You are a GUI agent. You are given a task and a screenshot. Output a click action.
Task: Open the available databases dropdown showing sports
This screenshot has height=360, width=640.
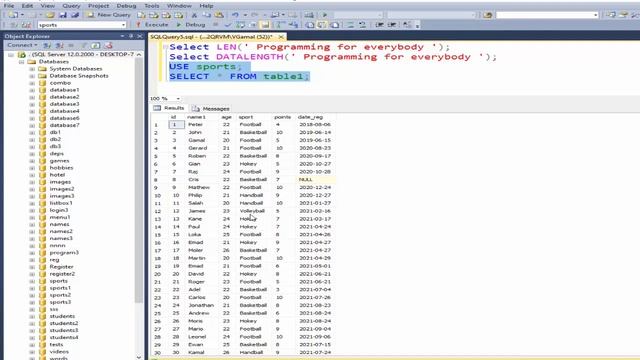coord(123,25)
